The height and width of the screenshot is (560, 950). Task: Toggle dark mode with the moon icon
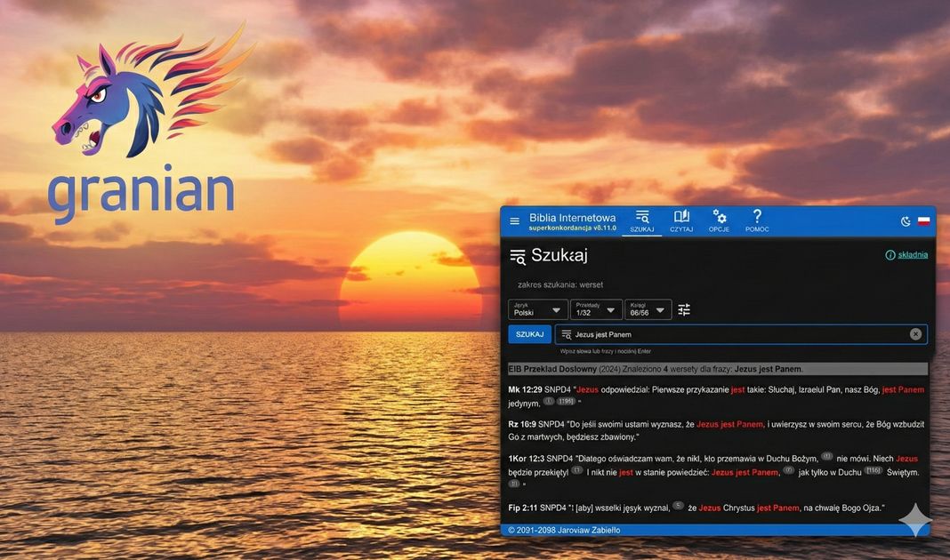coord(906,221)
